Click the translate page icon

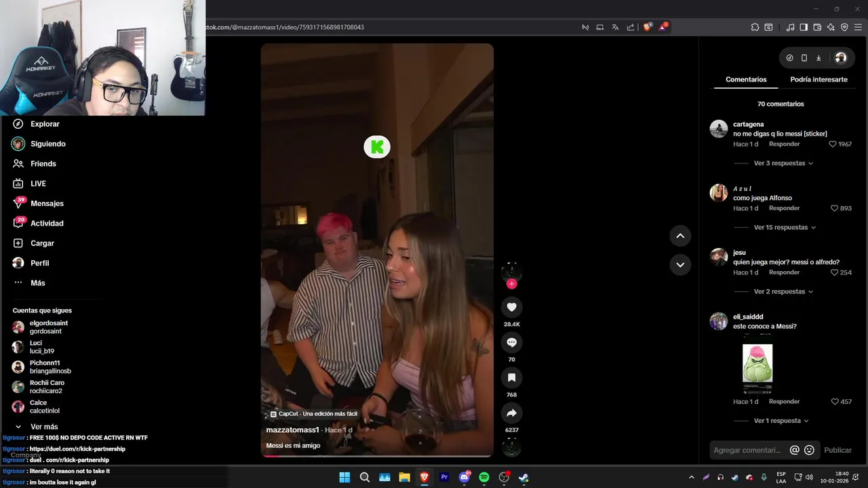point(615,27)
